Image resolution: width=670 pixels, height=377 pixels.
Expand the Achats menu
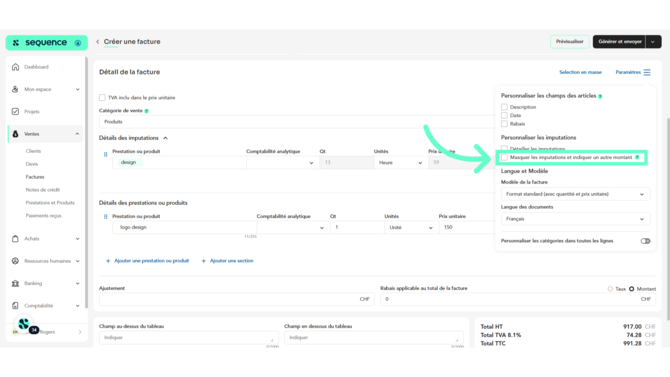(x=77, y=239)
